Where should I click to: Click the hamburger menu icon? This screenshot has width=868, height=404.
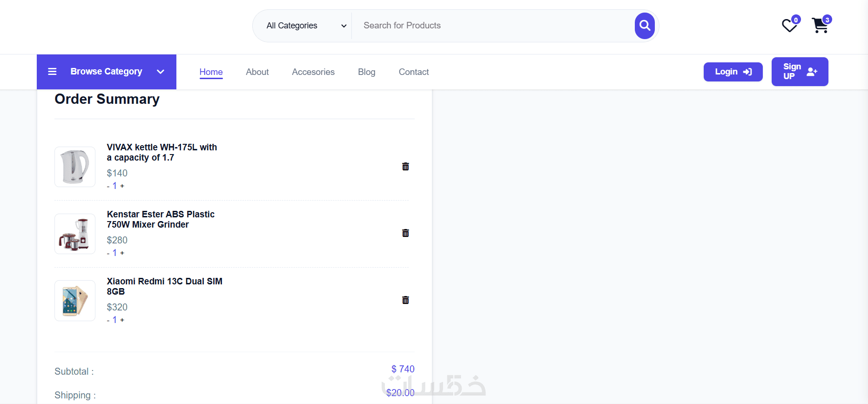pos(52,72)
